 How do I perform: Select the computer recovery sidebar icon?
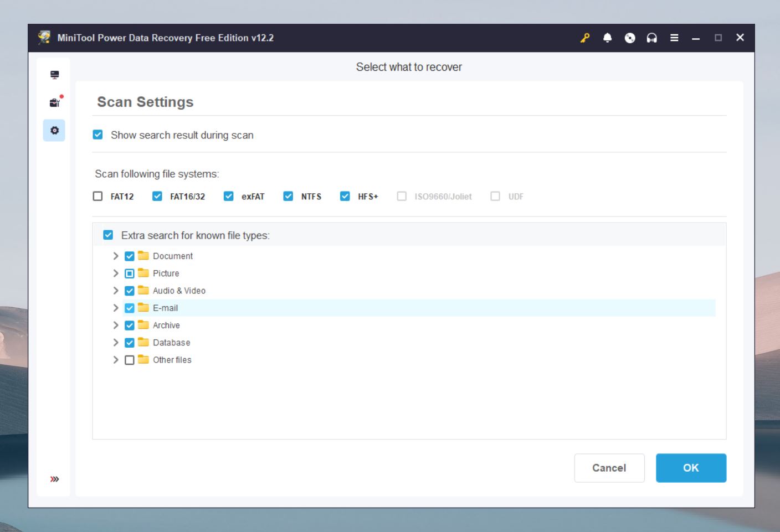[54, 74]
